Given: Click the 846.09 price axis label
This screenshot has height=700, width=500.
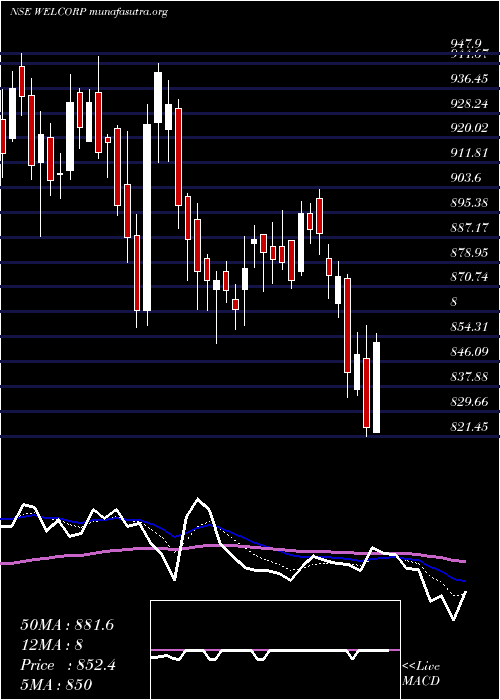Looking at the screenshot, I should point(469,352).
